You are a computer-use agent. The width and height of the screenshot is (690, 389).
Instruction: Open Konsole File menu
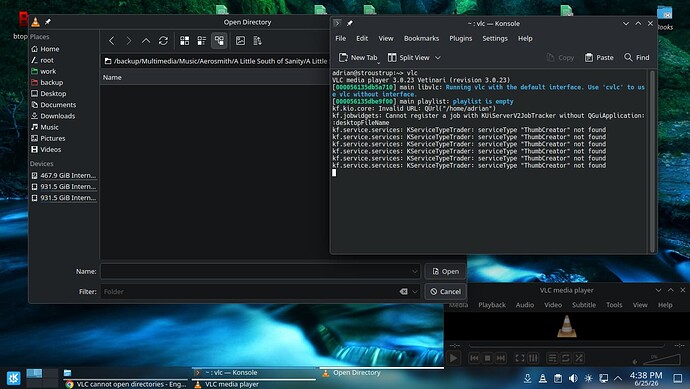(x=341, y=38)
